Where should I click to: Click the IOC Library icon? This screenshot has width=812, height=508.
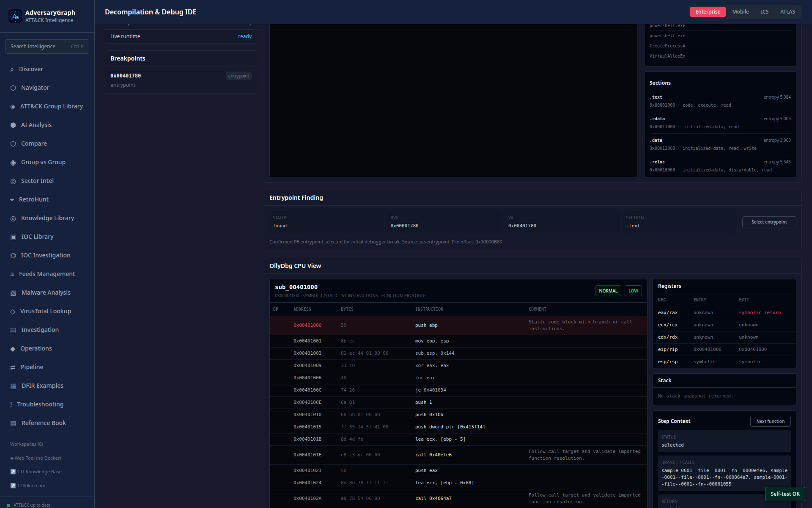tap(13, 237)
